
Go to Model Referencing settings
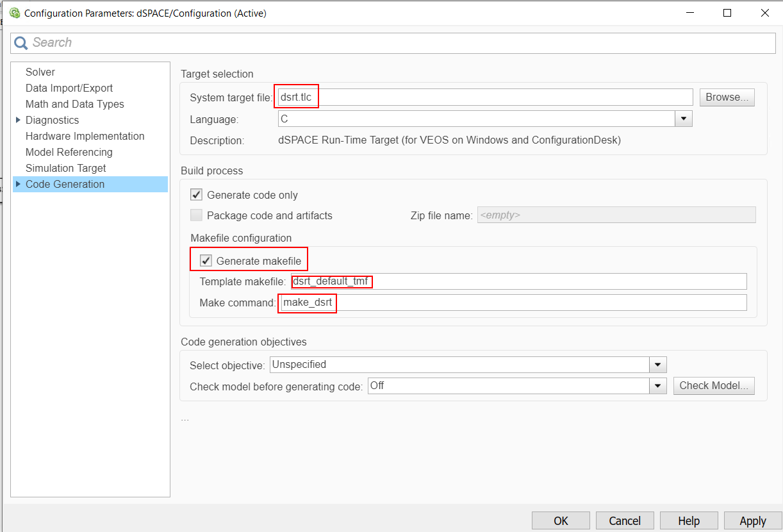(69, 152)
